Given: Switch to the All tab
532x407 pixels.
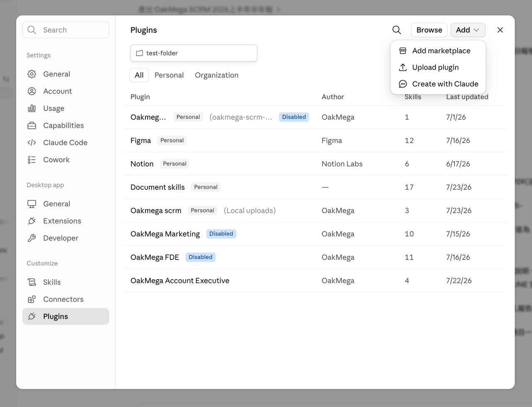Looking at the screenshot, I should pyautogui.click(x=139, y=75).
